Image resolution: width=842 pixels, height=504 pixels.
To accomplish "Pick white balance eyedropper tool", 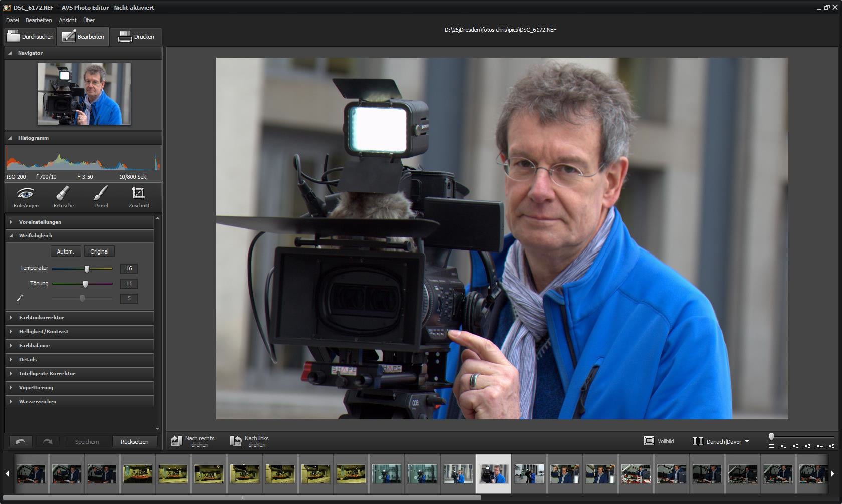I will (20, 298).
